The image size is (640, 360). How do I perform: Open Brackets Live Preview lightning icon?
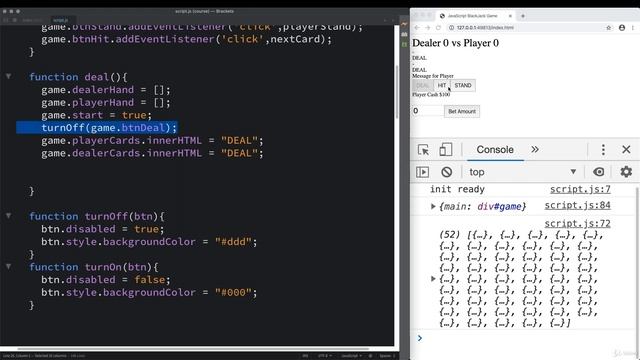(404, 24)
